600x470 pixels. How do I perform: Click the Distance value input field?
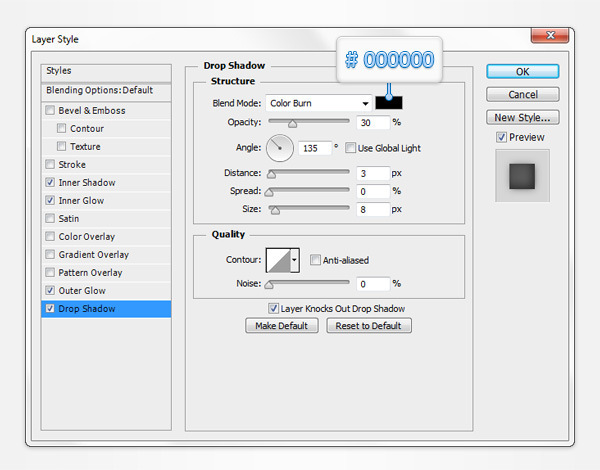tap(372, 173)
